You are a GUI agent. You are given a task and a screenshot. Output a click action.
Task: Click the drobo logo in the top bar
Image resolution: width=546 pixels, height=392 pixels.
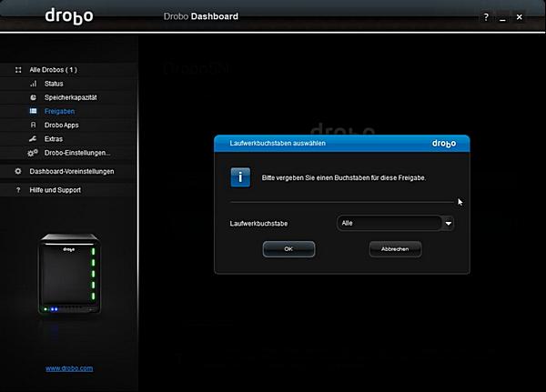pos(69,16)
